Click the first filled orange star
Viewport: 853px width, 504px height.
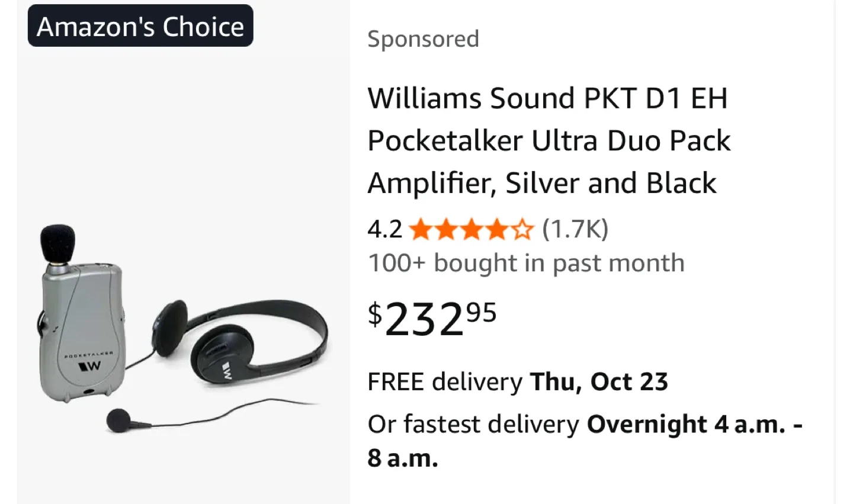pyautogui.click(x=420, y=229)
